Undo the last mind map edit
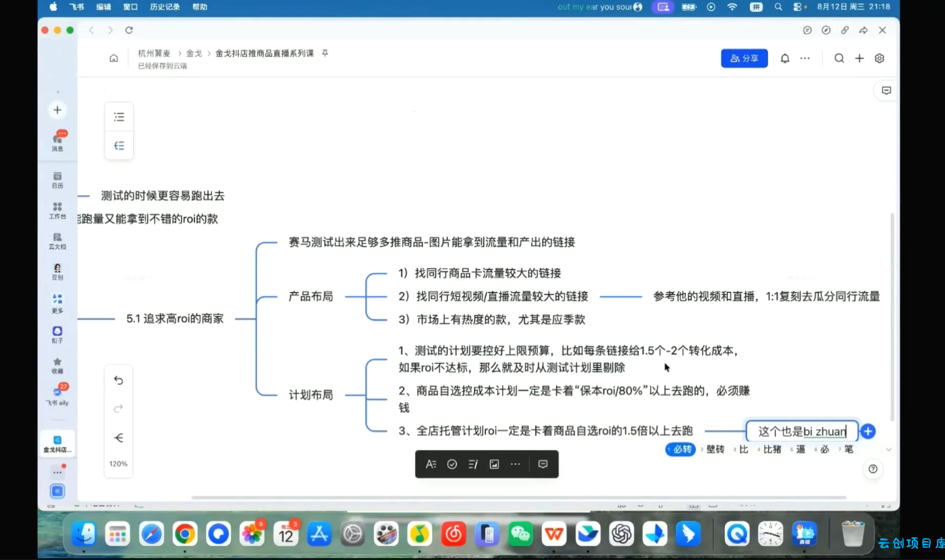 (x=118, y=380)
